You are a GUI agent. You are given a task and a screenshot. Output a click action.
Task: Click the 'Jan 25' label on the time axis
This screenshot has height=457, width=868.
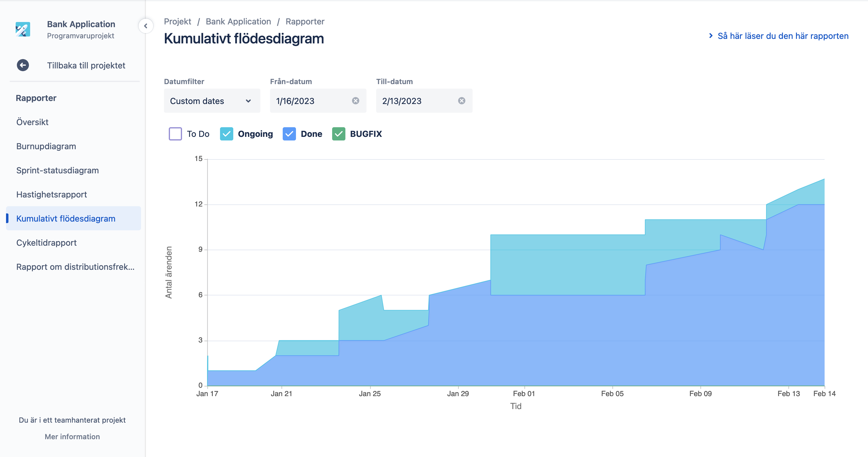pyautogui.click(x=370, y=394)
